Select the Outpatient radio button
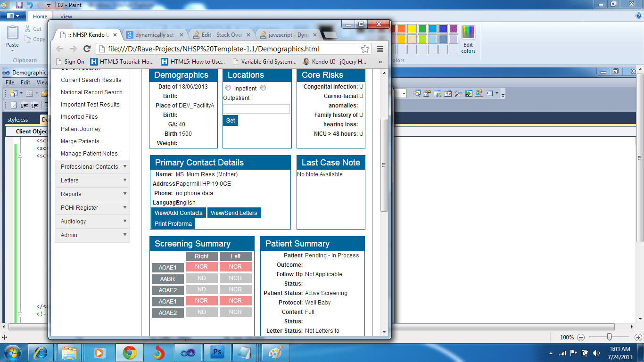This screenshot has height=362, width=644. 263,88
